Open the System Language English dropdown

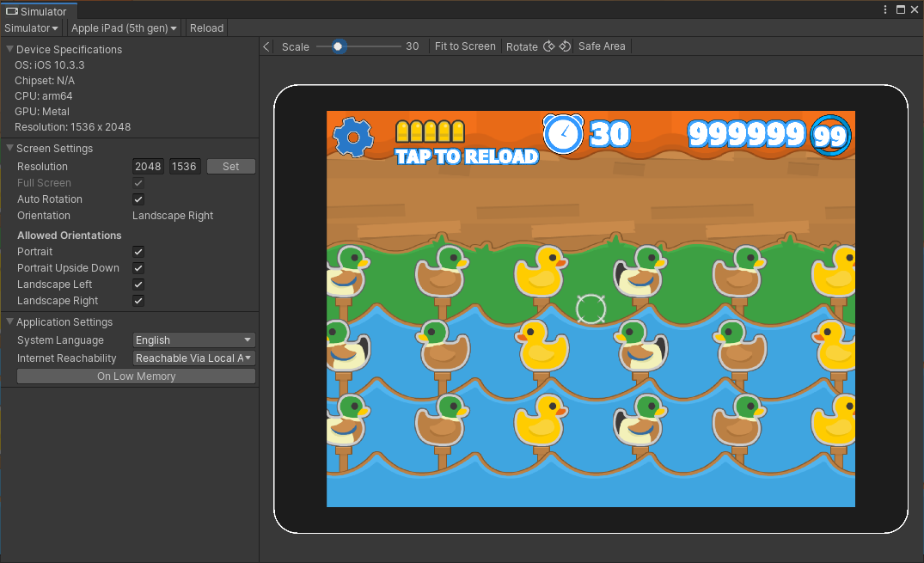tap(194, 340)
